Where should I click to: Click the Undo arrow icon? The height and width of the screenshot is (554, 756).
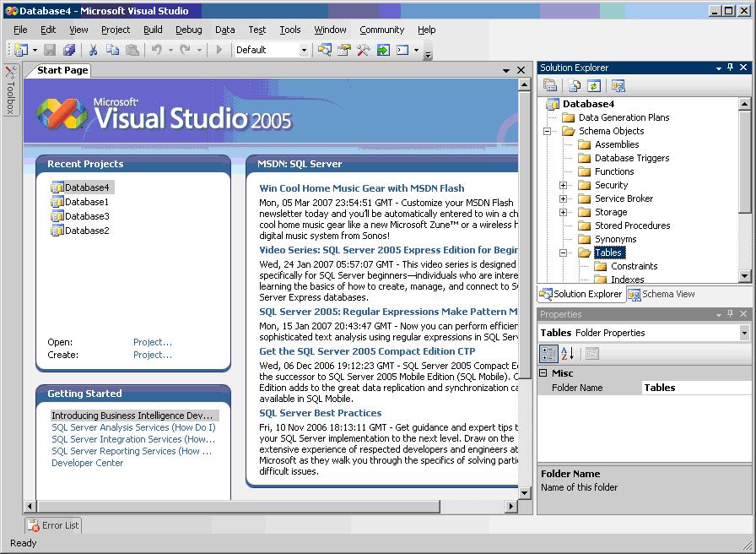[x=157, y=50]
